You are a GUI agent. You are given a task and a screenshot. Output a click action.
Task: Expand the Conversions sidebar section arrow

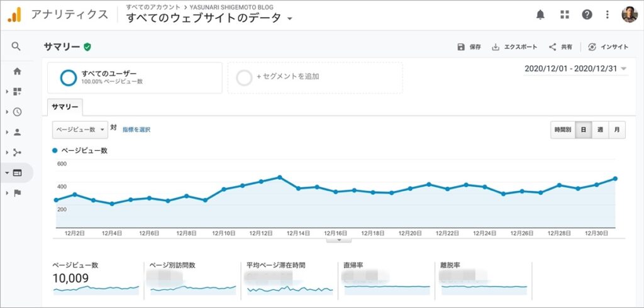click(x=7, y=193)
